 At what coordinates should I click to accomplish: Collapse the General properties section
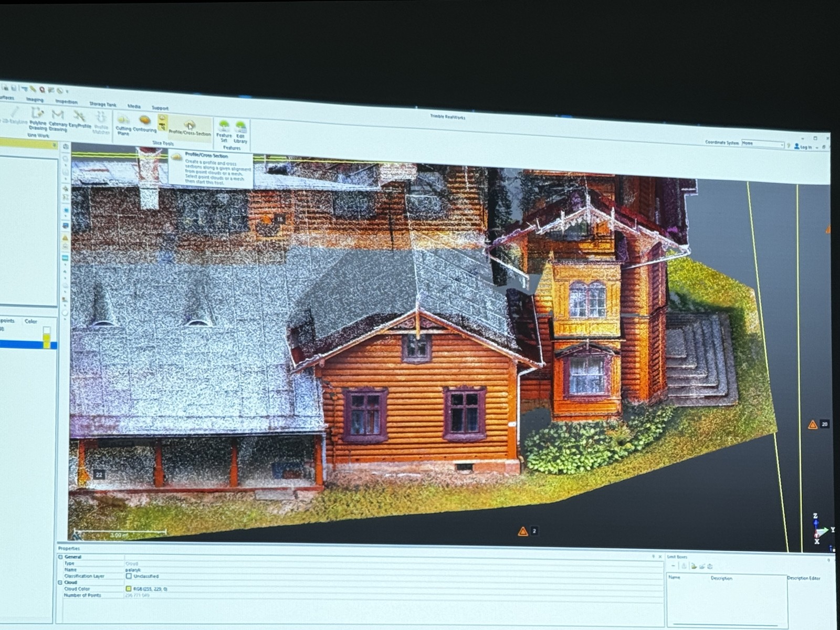click(60, 556)
